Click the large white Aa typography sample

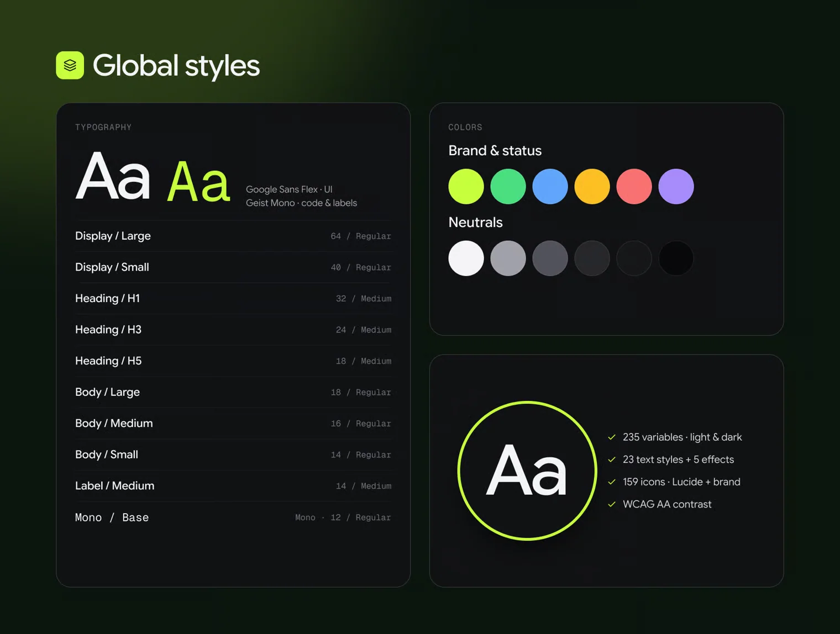pos(113,176)
